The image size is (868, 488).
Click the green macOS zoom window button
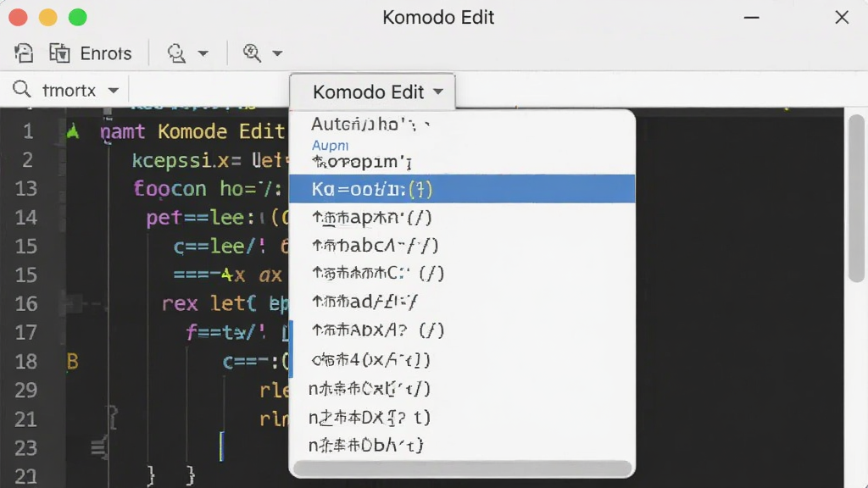pyautogui.click(x=77, y=18)
